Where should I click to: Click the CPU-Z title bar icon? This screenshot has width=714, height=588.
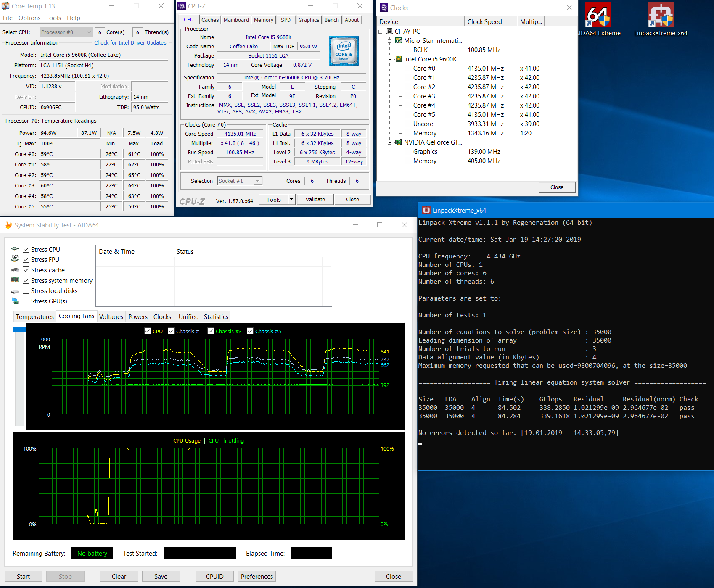pyautogui.click(x=182, y=6)
